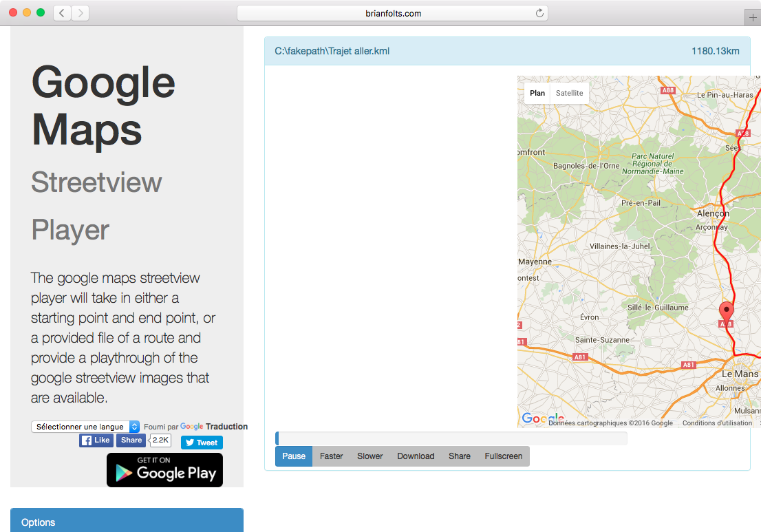Viewport: 761px width, 532px height.
Task: Click the Google Play badge
Action: click(x=164, y=470)
